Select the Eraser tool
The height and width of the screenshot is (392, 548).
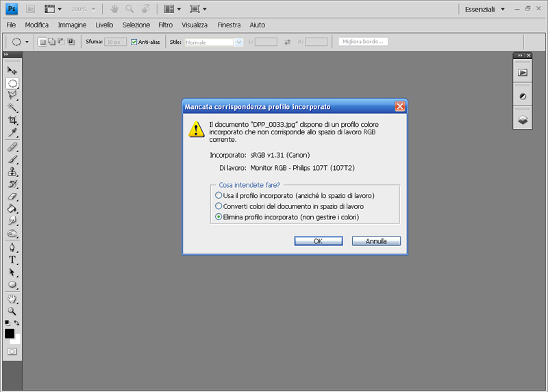pos(12,197)
